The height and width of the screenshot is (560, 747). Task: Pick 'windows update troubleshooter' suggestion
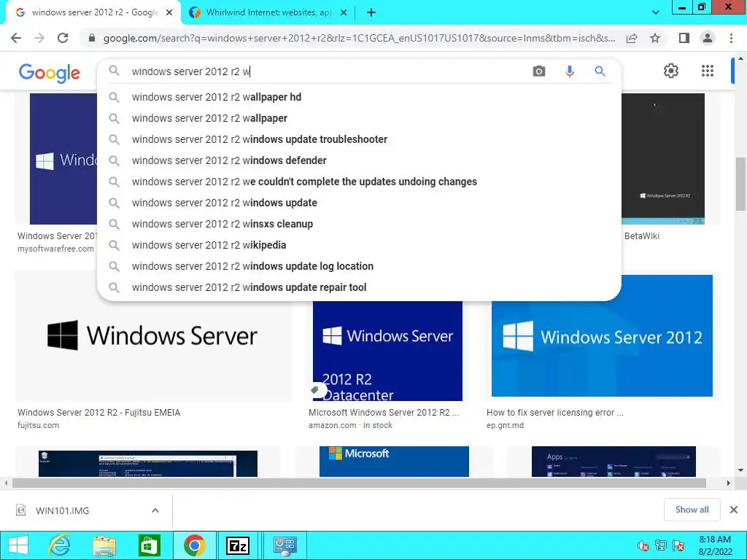tap(359, 139)
